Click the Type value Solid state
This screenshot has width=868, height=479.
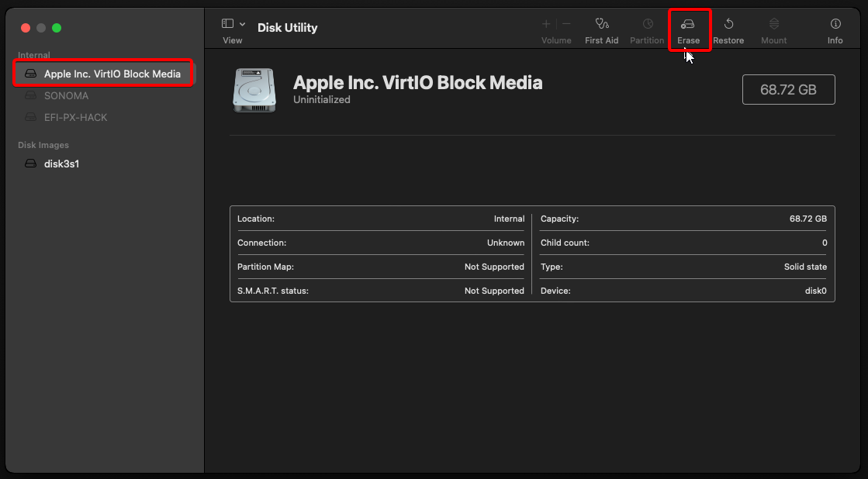tap(805, 267)
